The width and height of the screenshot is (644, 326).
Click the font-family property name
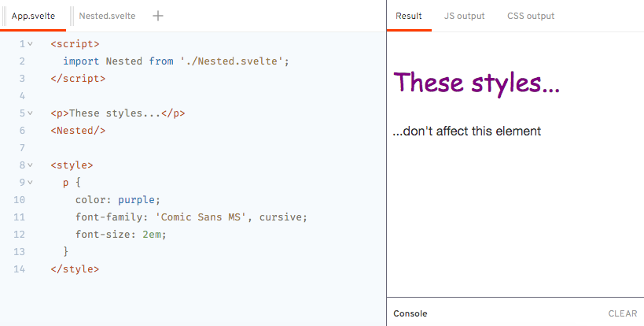(x=109, y=217)
